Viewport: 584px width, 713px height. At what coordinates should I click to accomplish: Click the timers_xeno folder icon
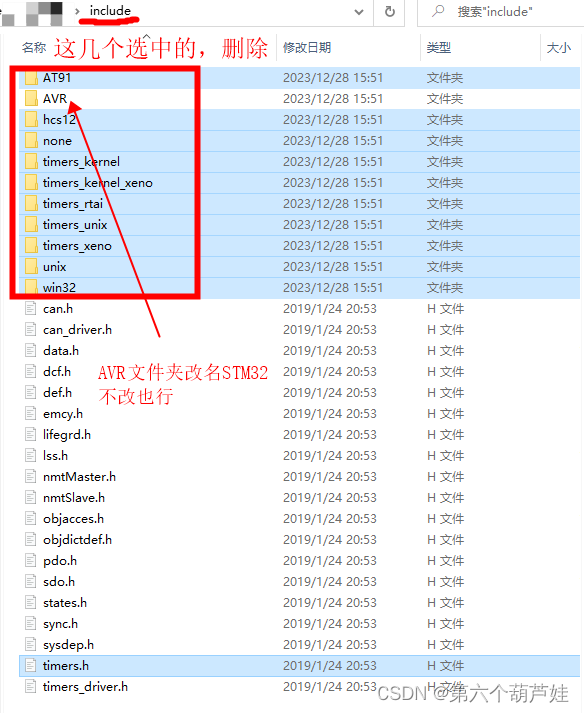click(x=31, y=246)
